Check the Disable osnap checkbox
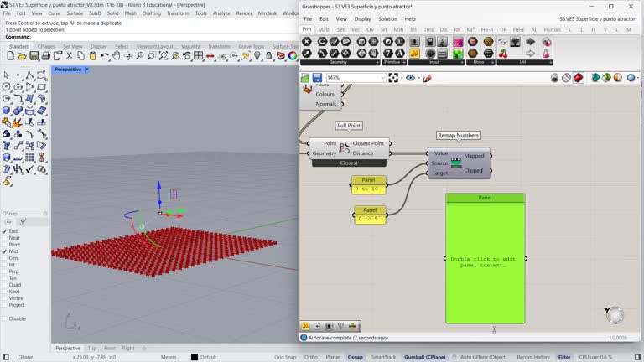This screenshot has width=644, height=362. click(4, 318)
